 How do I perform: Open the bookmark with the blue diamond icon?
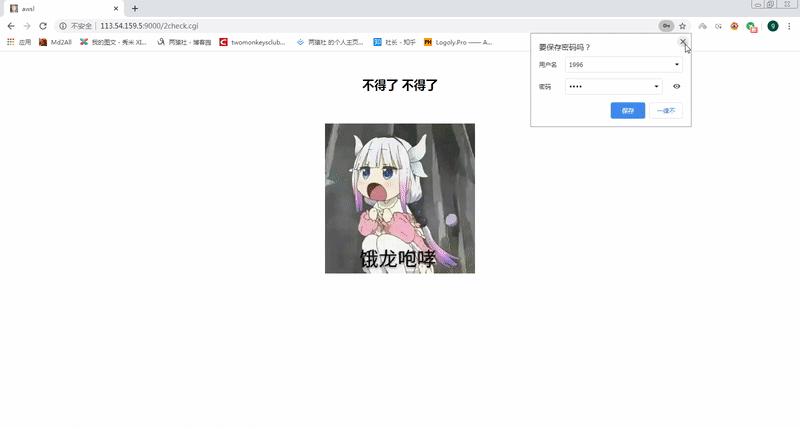pyautogui.click(x=330, y=42)
